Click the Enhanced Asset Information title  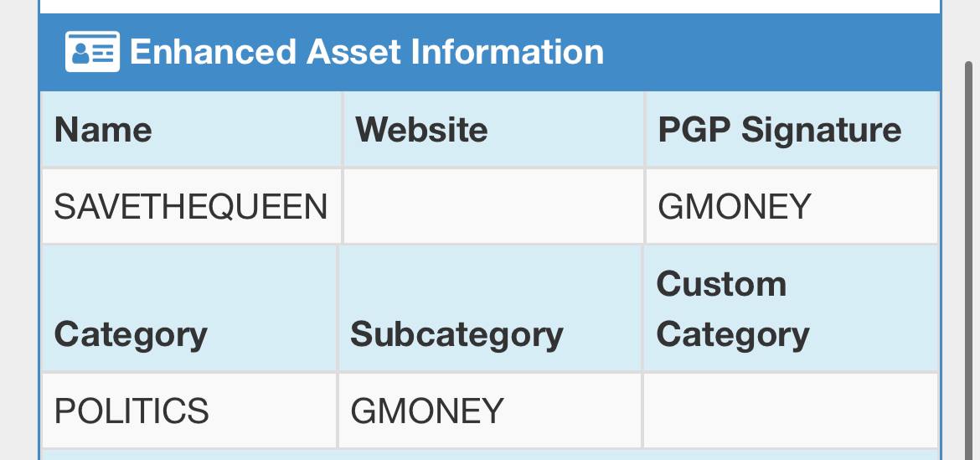tap(367, 51)
